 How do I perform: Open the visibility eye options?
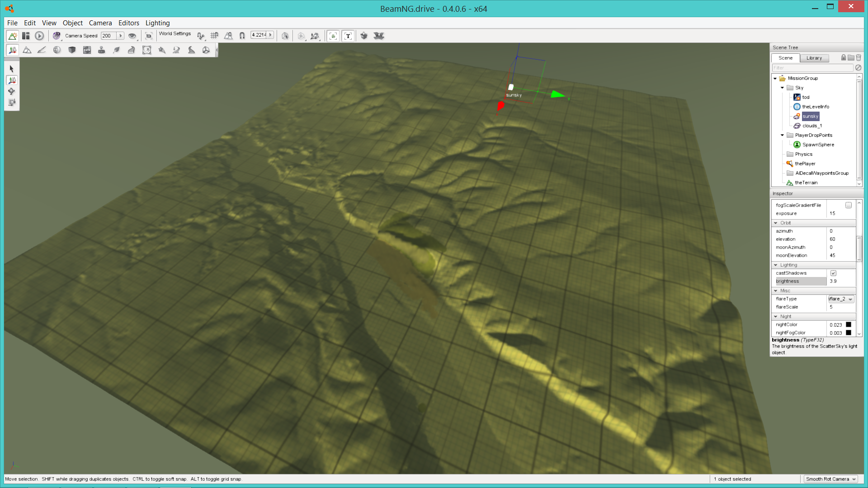tap(132, 36)
